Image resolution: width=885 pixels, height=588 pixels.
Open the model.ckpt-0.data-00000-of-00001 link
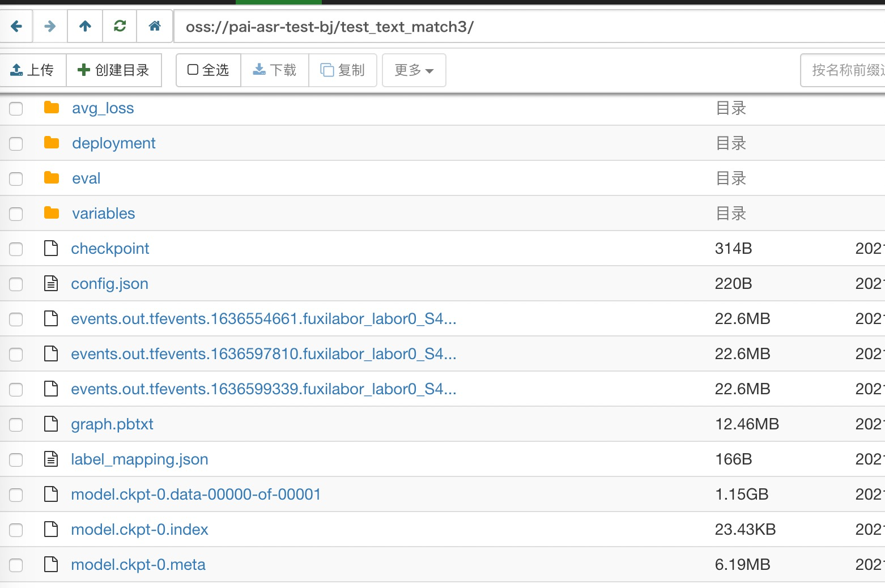click(x=196, y=495)
